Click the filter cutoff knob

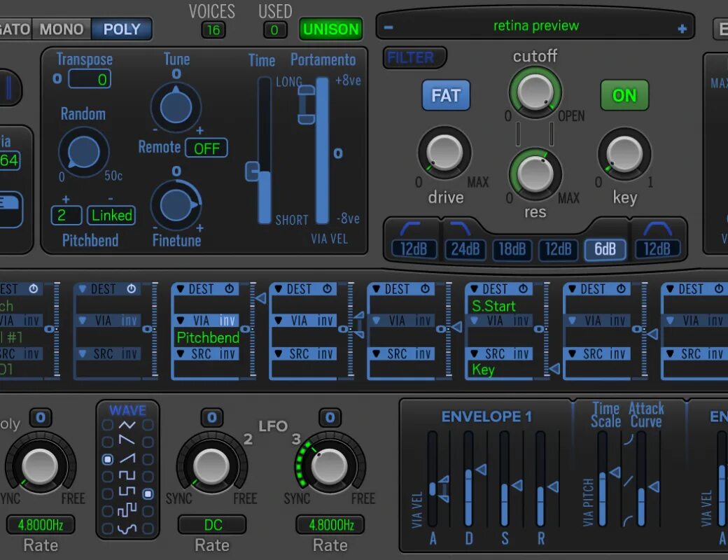[535, 91]
